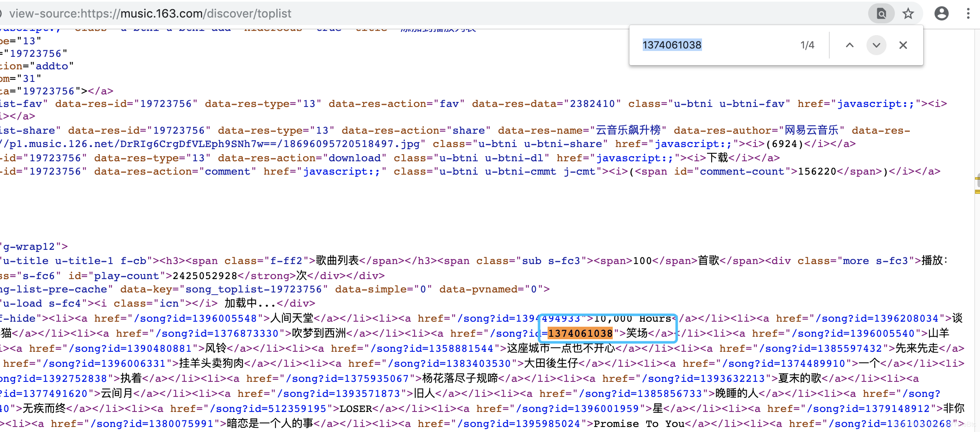Click the text 风铃
Viewport: 980px width, 432px height.
click(x=216, y=348)
